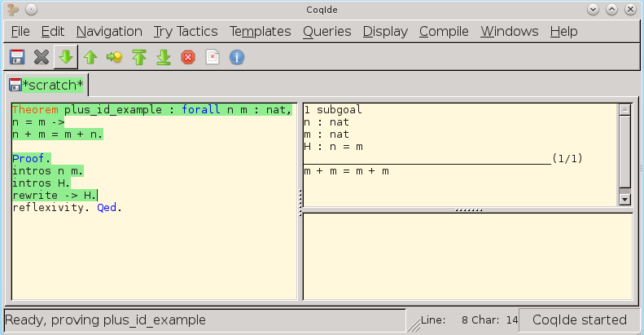Click the 'Proof.' line in the editor
644x335 pixels.
point(32,158)
